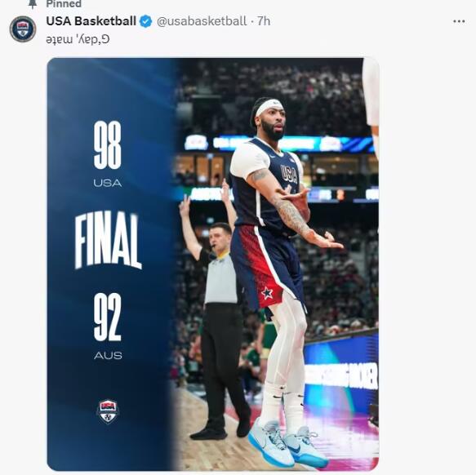Click the 98 USA score in graphic
The height and width of the screenshot is (475, 476).
click(108, 154)
